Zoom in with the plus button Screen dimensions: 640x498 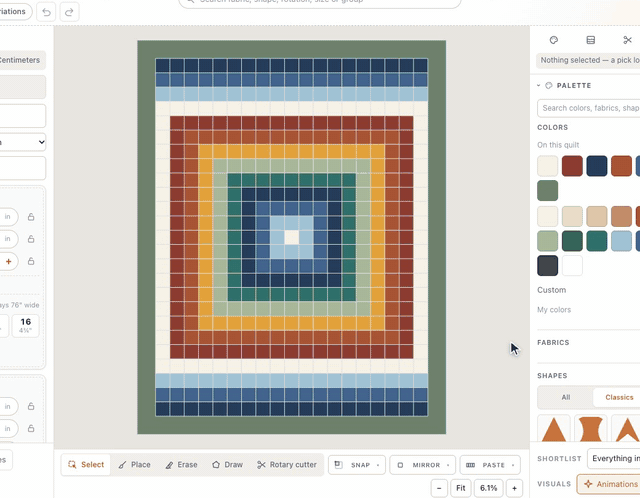pyautogui.click(x=514, y=488)
